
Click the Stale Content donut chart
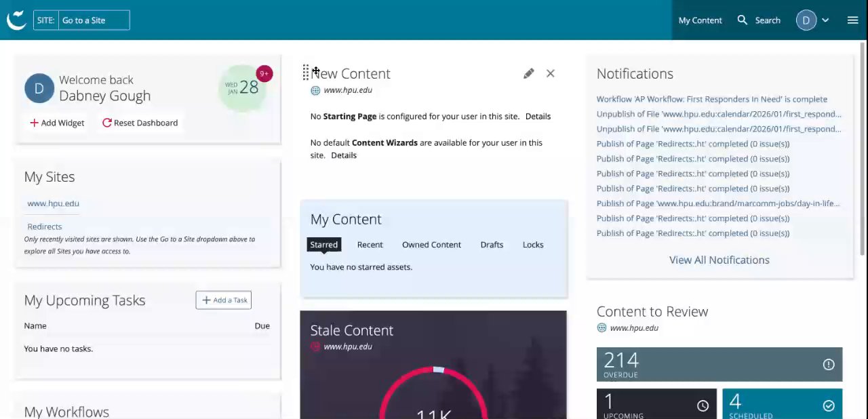pyautogui.click(x=433, y=393)
